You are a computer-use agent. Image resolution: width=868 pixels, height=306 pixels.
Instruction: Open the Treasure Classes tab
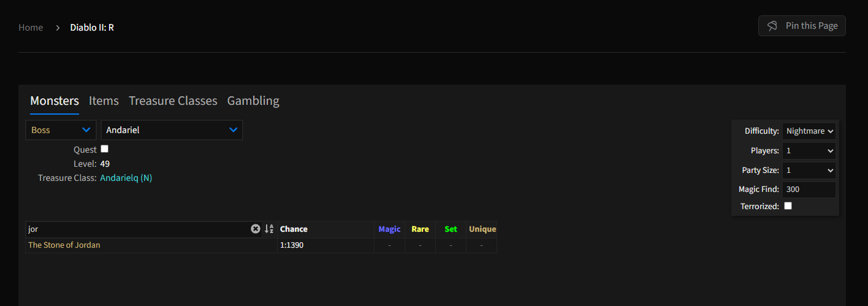click(x=173, y=101)
